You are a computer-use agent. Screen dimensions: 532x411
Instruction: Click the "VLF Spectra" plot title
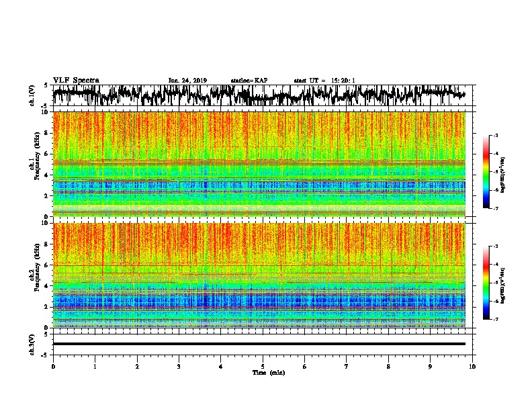click(76, 81)
